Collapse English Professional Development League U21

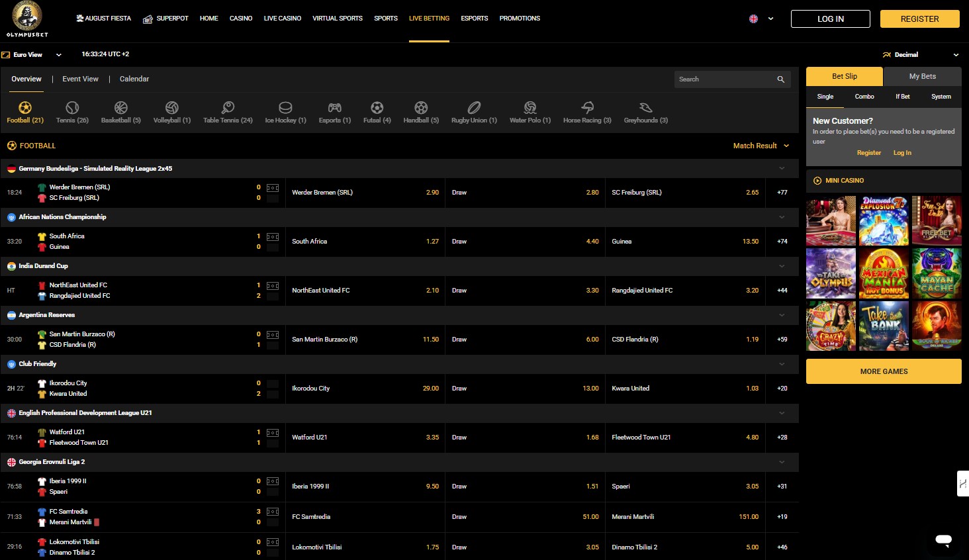(782, 413)
